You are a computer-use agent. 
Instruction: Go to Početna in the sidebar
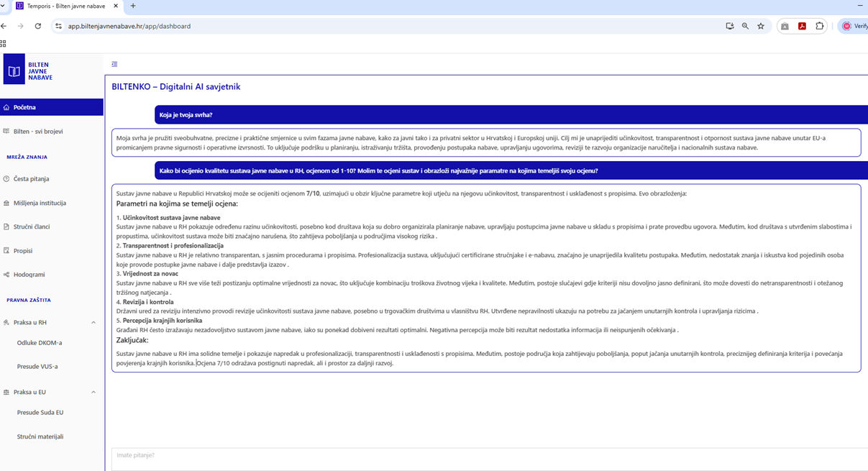click(x=24, y=107)
